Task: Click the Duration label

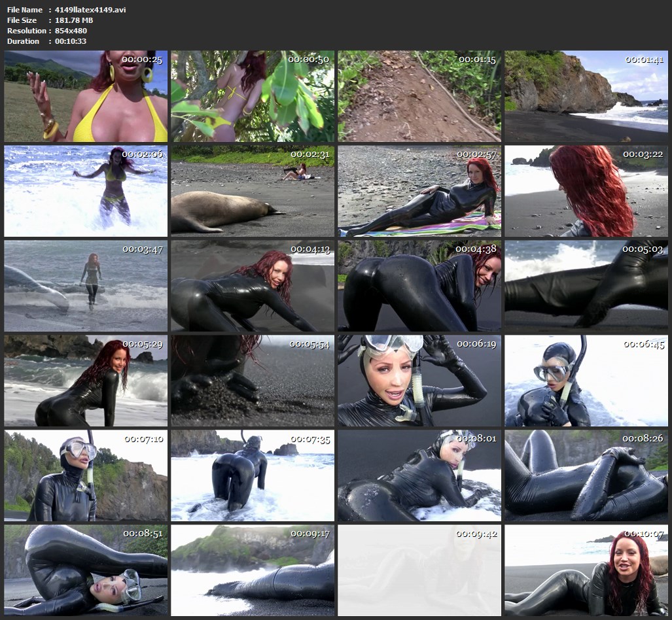Action: pos(23,41)
